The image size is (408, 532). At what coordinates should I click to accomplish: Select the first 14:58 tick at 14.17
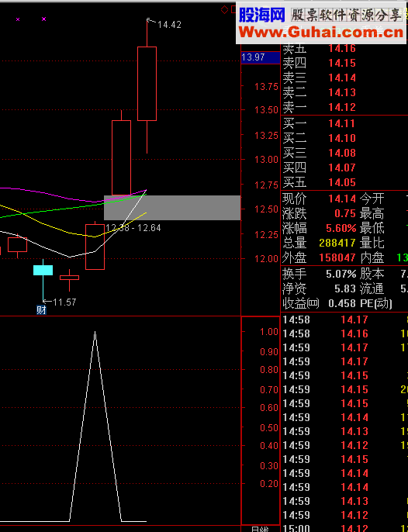345,320
